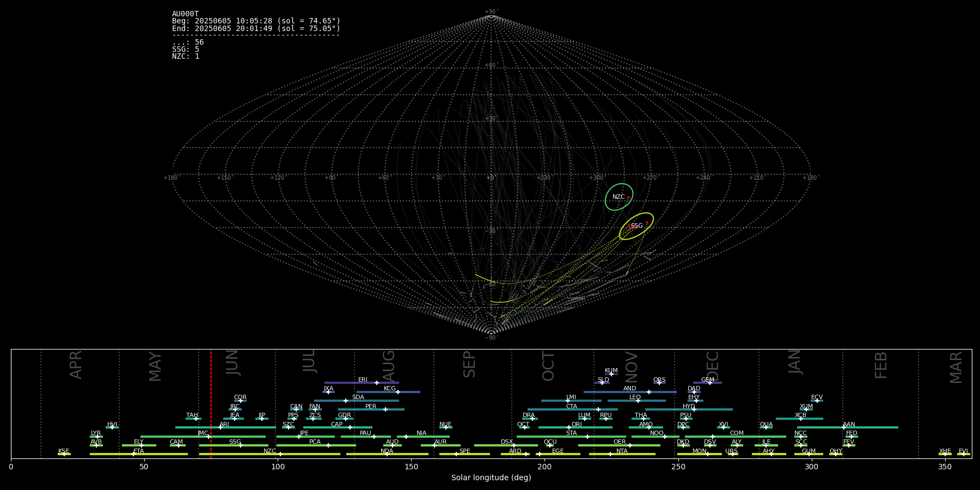
Task: Click the AU000T station title text
Action: [x=186, y=14]
